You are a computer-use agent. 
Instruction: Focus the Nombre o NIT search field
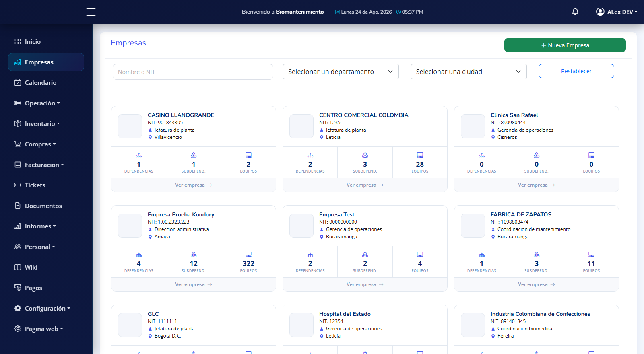point(193,72)
